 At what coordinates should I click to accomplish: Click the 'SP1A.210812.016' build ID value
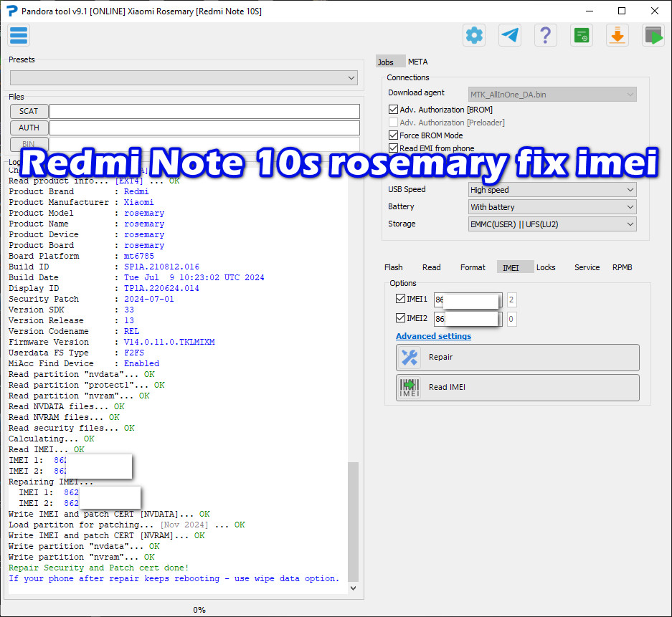tap(161, 267)
